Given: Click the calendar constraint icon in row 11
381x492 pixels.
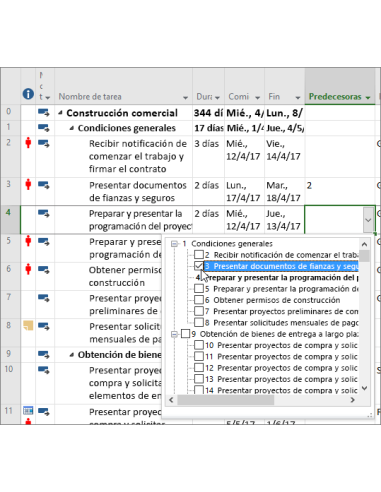Looking at the screenshot, I should (x=28, y=410).
